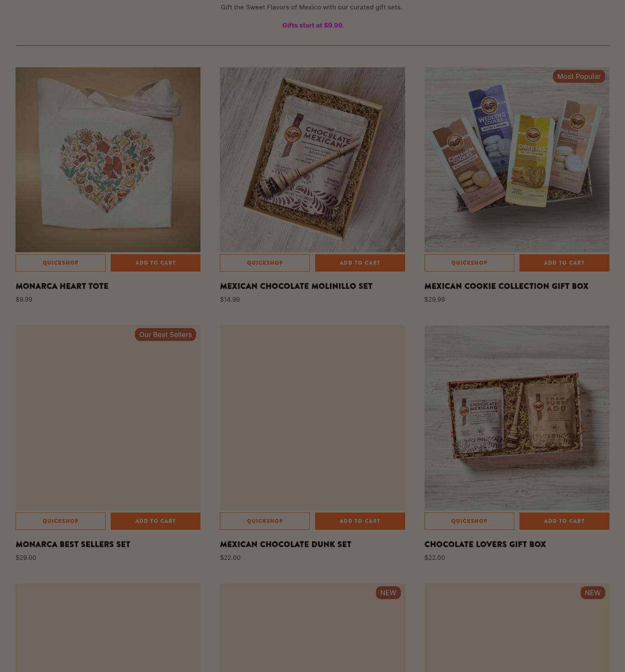Screen dimensions: 625x672
Task: Add Monarca Heart Tote to cart
Action: pos(156,263)
